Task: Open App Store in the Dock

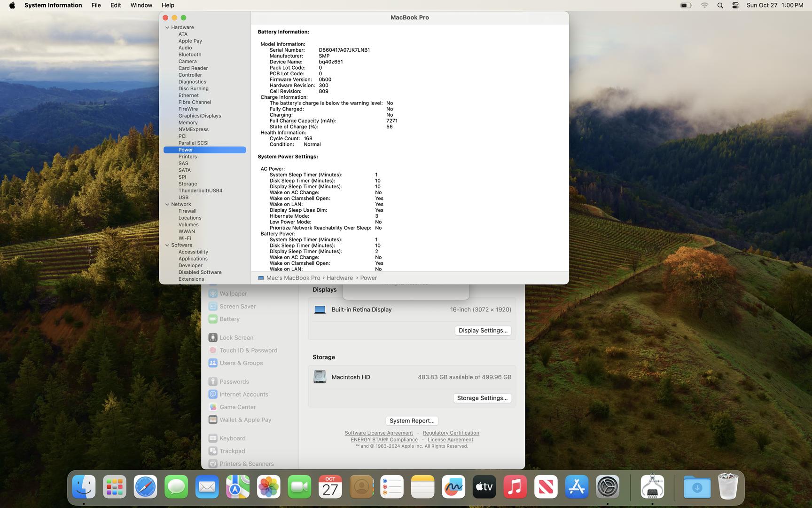Action: pyautogui.click(x=577, y=487)
